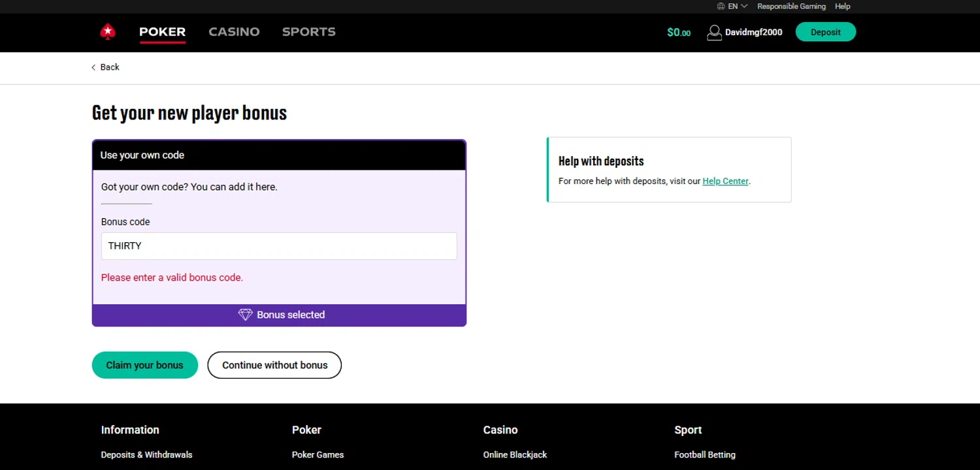Go Back to previous page
Viewport: 980px width, 470px height.
pyautogui.click(x=105, y=67)
